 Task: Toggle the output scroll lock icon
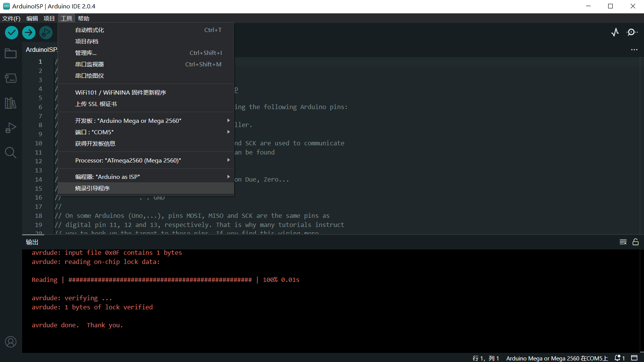point(636,242)
